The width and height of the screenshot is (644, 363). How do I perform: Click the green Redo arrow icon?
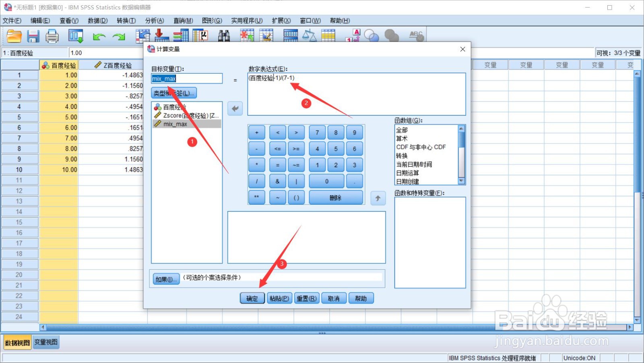coord(119,37)
